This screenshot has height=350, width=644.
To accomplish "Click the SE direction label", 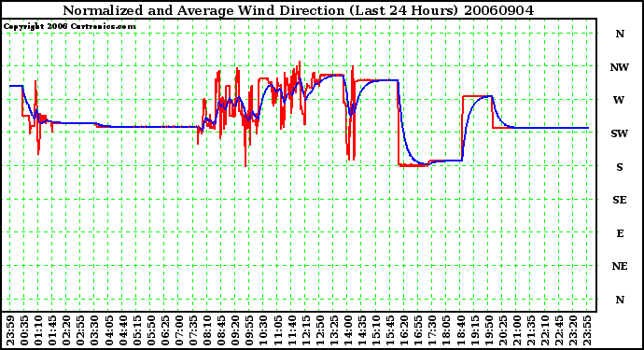I will coord(620,200).
